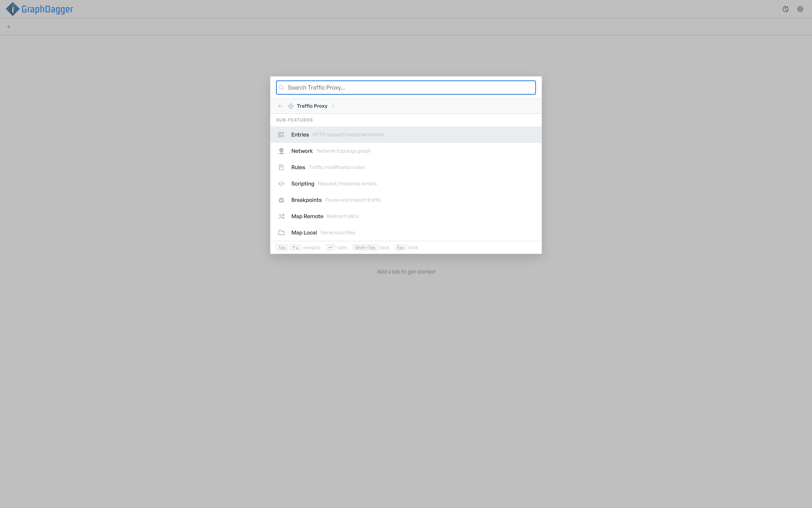The image size is (812, 508).
Task: Toggle dark mode with the moon icon
Action: (785, 9)
